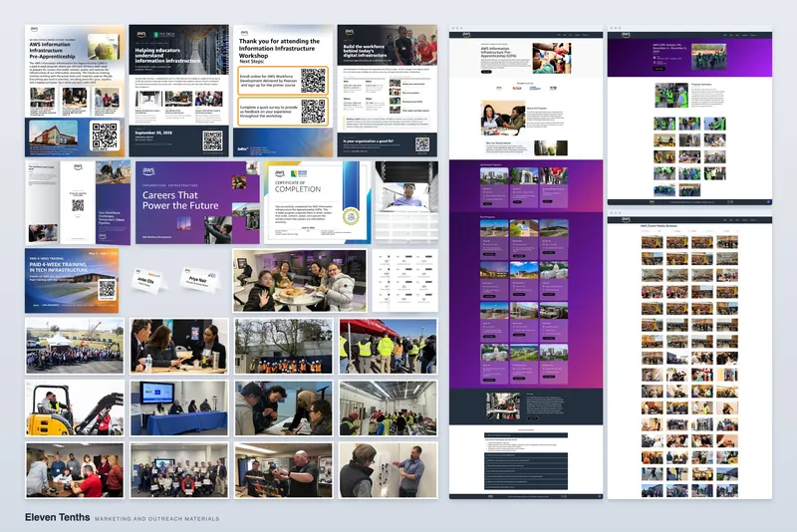Open the photo of three people talking with a water bottle

(179, 346)
